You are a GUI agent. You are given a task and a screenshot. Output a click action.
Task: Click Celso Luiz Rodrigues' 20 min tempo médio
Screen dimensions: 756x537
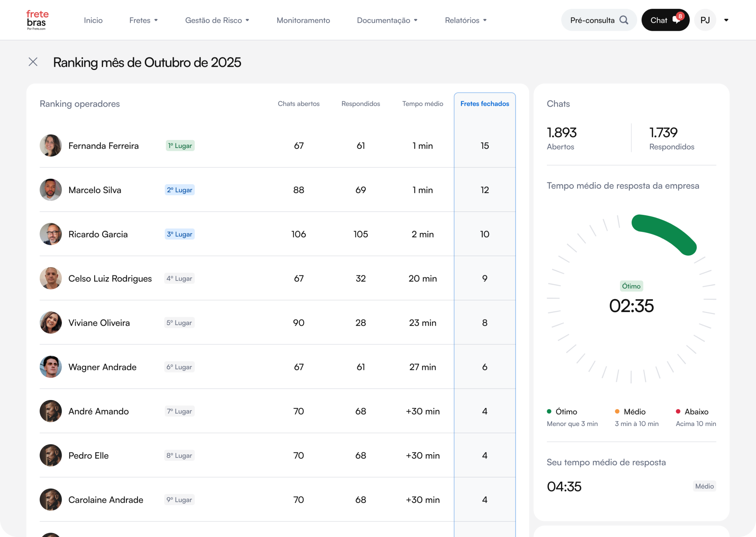423,279
